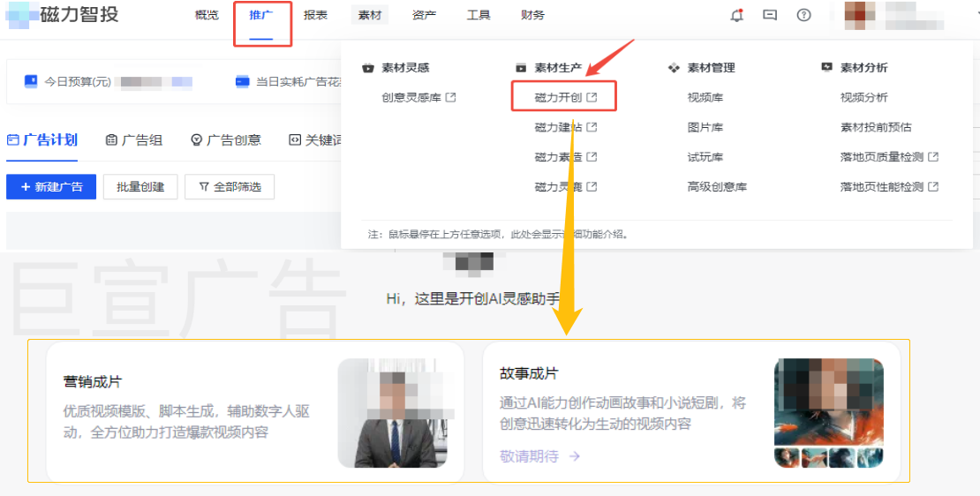The width and height of the screenshot is (980, 496).
Task: Switch to the 推广 nav tab
Action: pos(261,15)
